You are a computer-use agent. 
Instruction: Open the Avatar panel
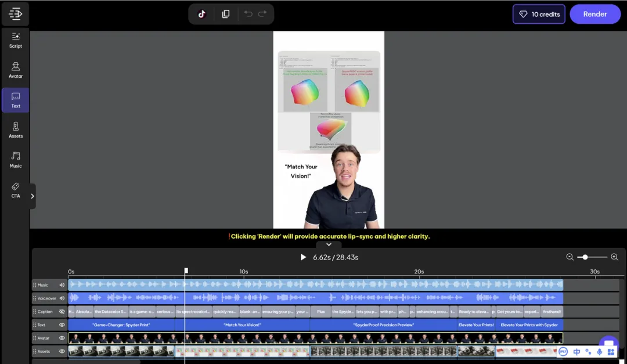[16, 70]
